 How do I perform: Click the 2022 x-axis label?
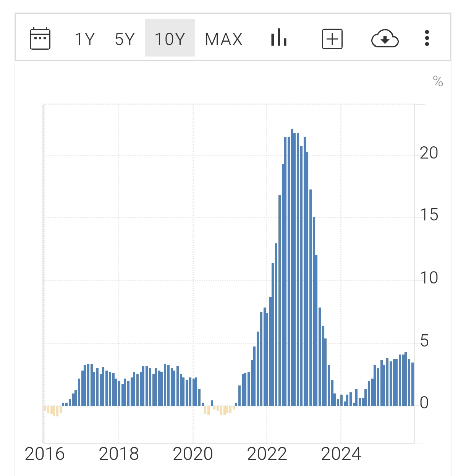click(267, 454)
